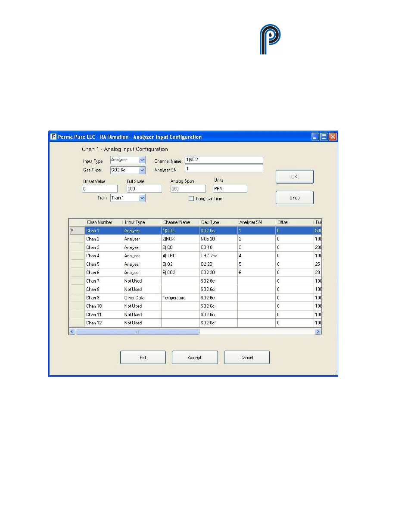Click the 6) CO2 channel name cell
The image size is (411, 532).
(180, 273)
